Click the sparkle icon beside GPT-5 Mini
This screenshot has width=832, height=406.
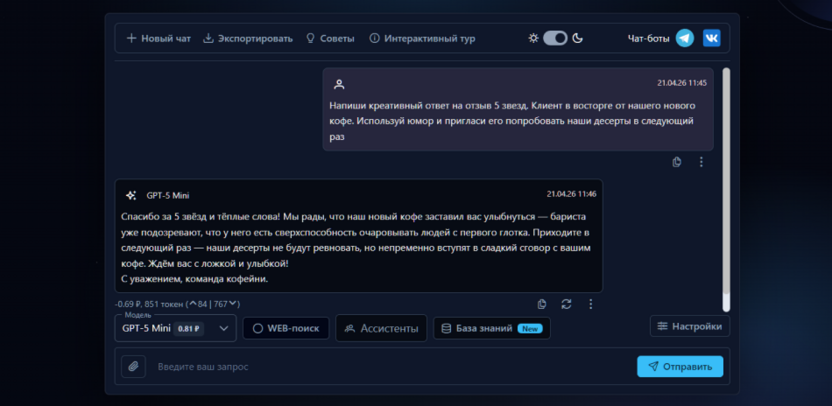131,195
